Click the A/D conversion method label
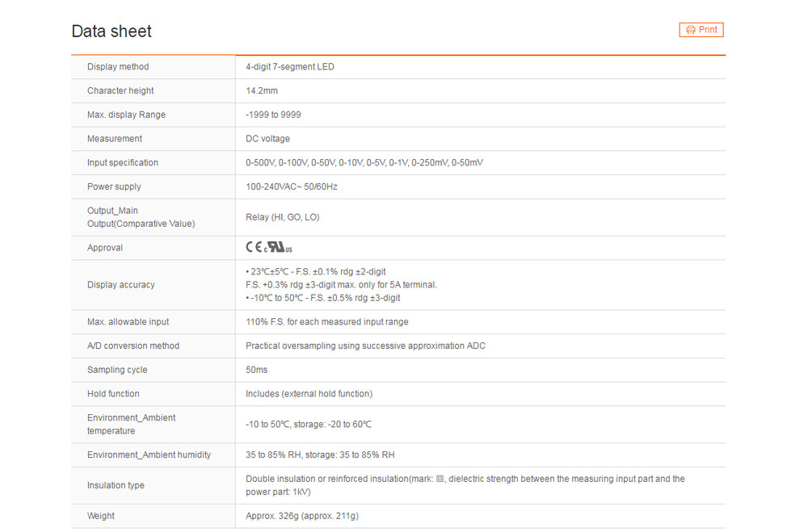This screenshot has height=532, width=808. point(133,346)
